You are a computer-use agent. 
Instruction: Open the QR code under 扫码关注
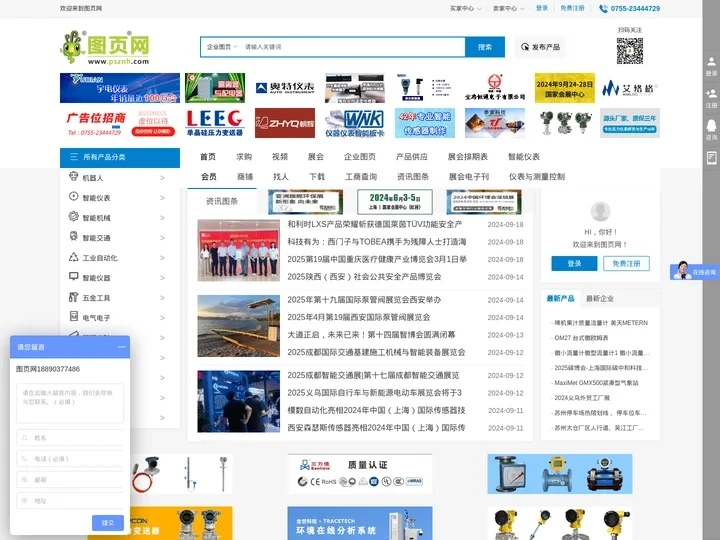[630, 51]
